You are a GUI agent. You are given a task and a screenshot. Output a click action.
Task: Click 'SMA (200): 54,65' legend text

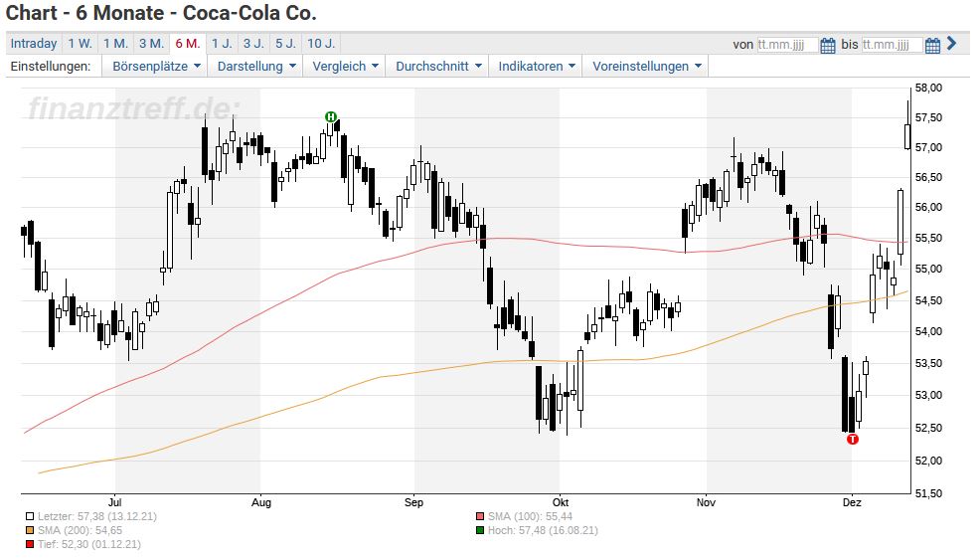(x=80, y=530)
